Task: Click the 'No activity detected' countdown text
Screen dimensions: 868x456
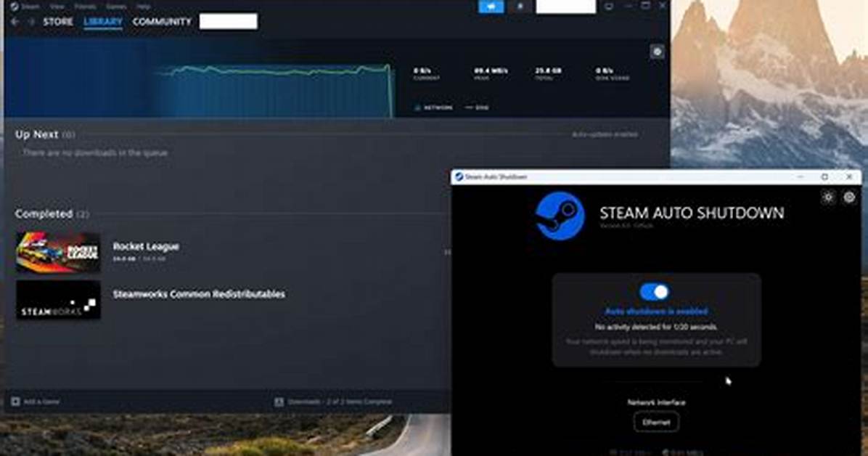Action: tap(656, 327)
